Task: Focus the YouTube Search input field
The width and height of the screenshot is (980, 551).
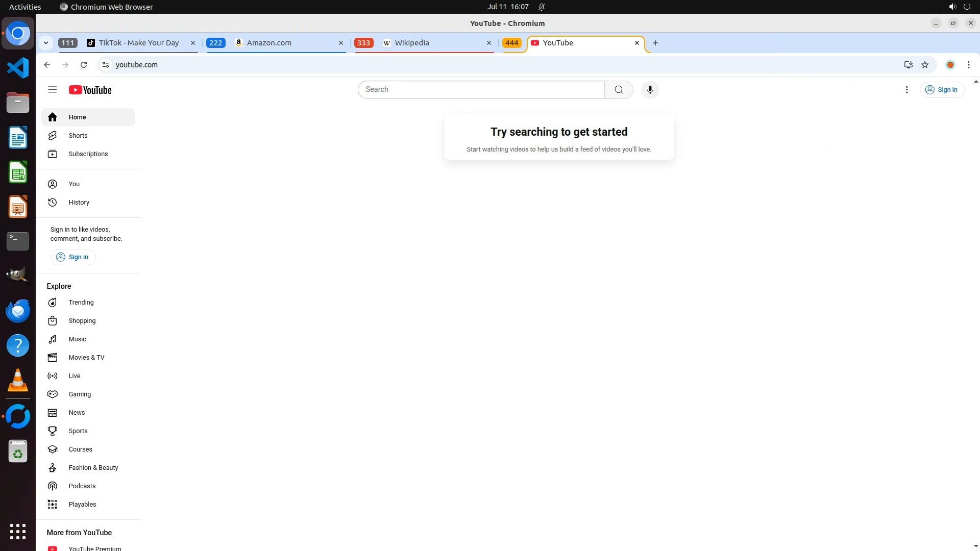Action: click(480, 90)
